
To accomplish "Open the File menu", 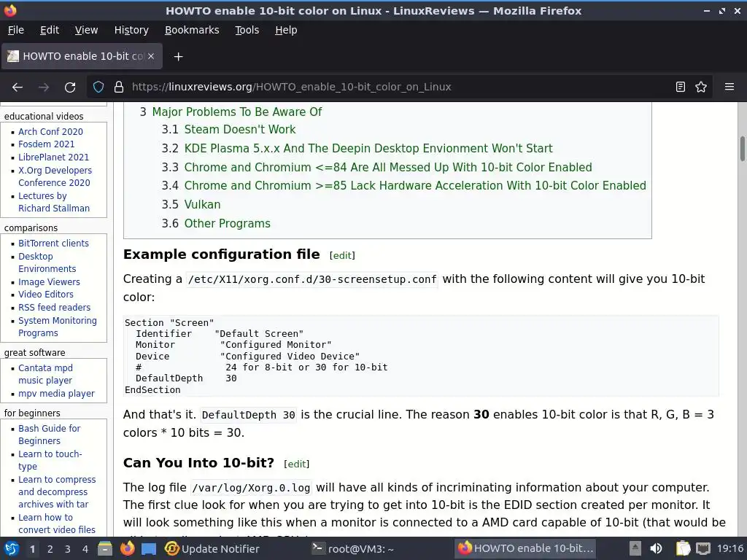I will tap(16, 30).
